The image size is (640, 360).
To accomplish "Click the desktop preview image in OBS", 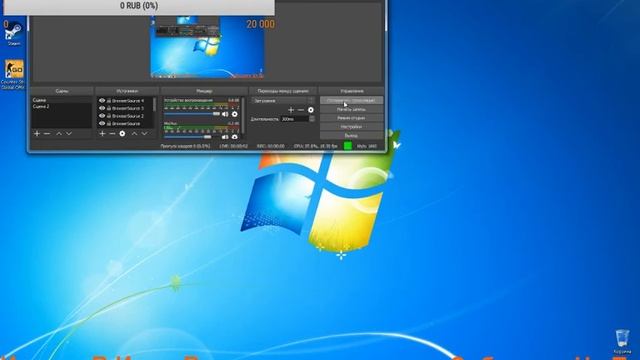I will click(x=207, y=46).
